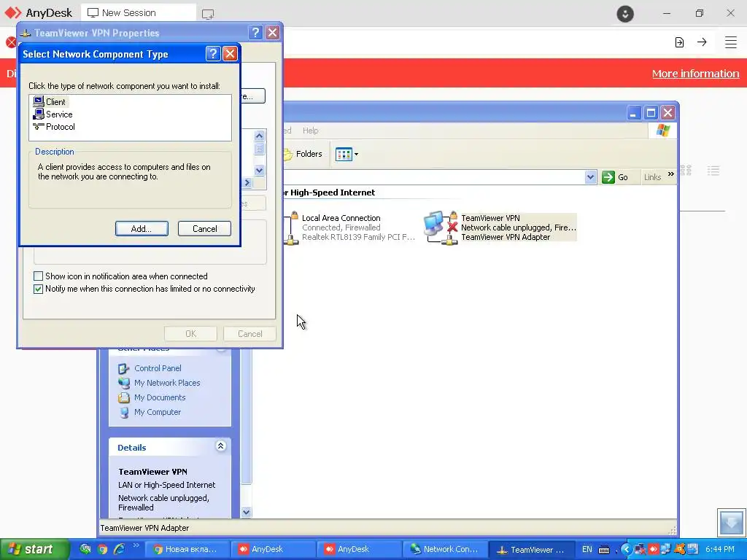Open the Windows Start menu
The height and width of the screenshot is (560, 747).
tap(34, 549)
